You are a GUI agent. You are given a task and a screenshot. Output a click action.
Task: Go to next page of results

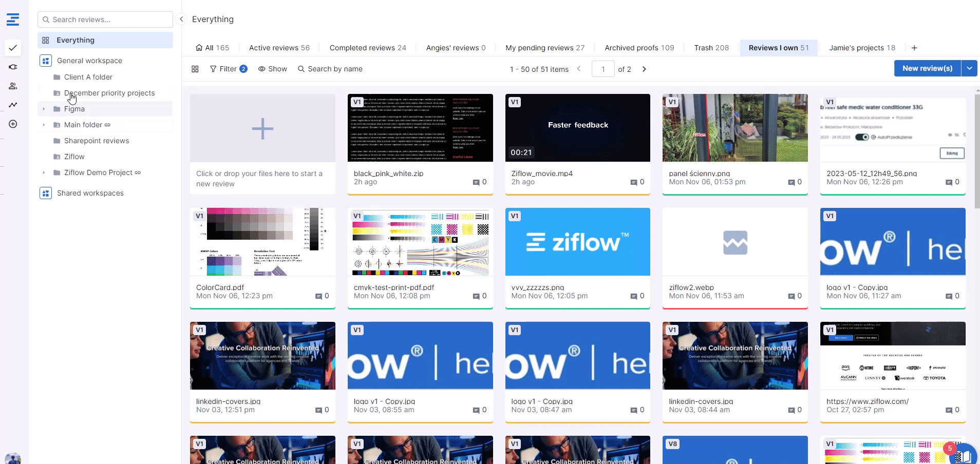tap(644, 69)
